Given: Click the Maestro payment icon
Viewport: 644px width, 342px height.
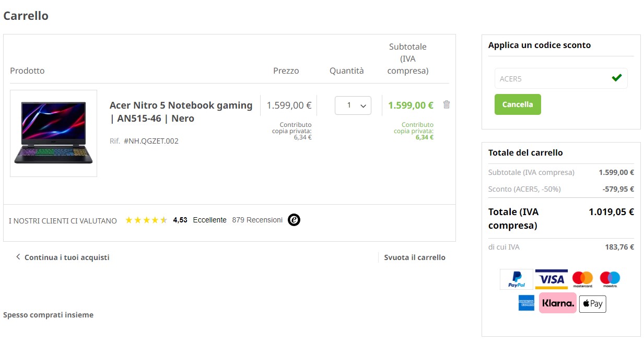Looking at the screenshot, I should point(610,279).
